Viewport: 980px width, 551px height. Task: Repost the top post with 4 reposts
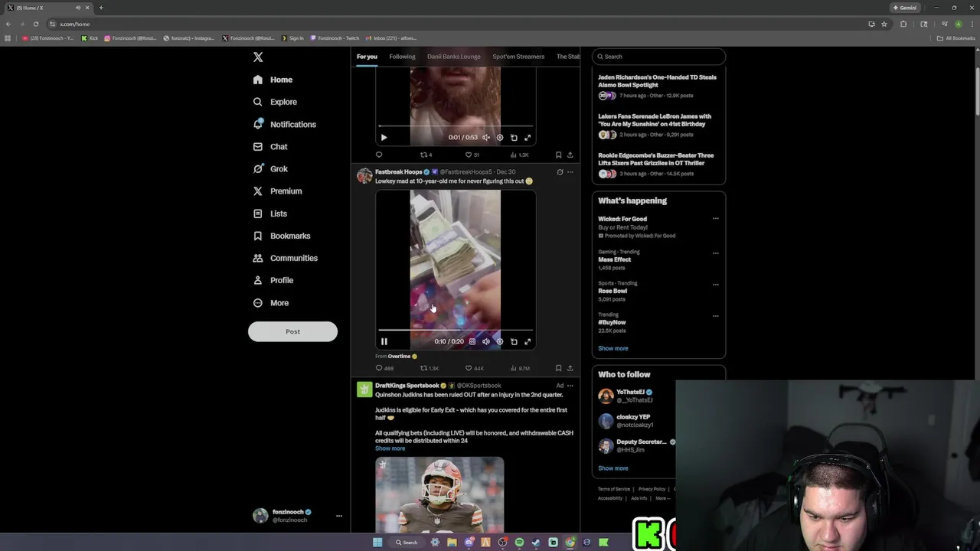coord(423,155)
